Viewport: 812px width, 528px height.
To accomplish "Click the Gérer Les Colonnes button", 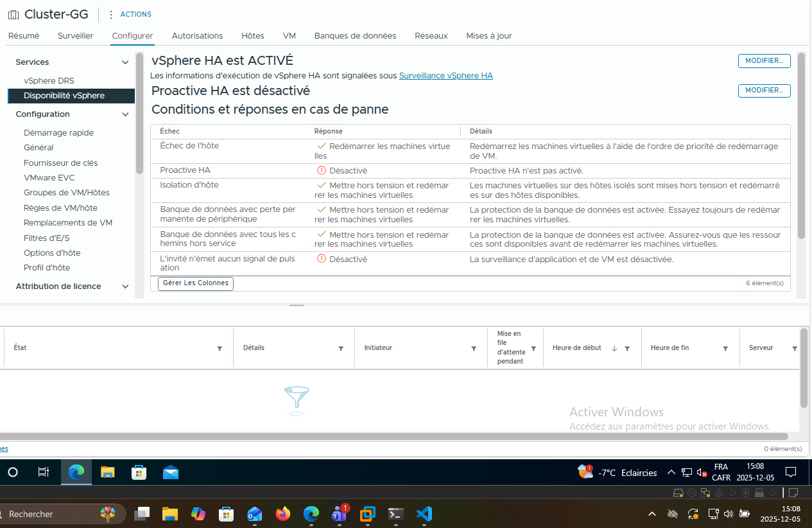I will (196, 283).
